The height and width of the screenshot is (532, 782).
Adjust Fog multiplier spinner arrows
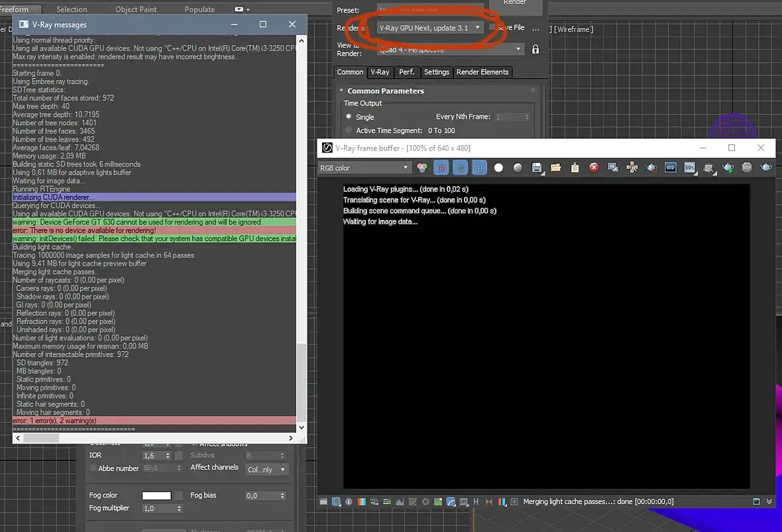click(x=179, y=509)
